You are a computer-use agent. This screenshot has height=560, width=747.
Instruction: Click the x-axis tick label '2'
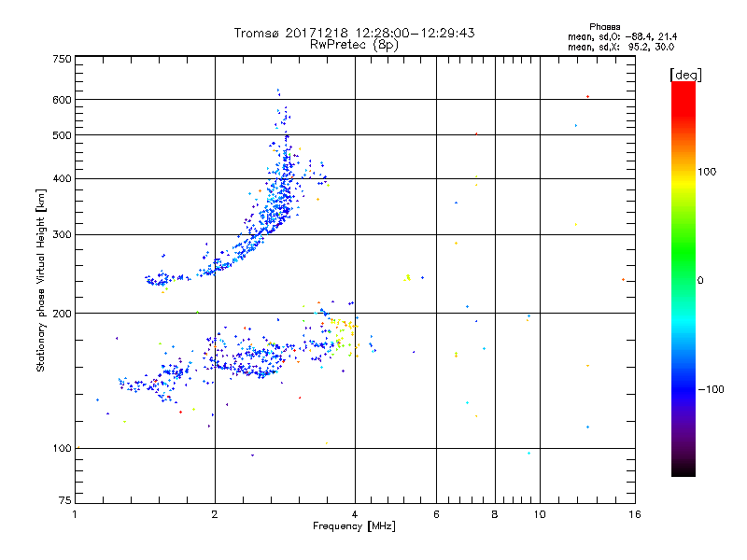[x=215, y=514]
